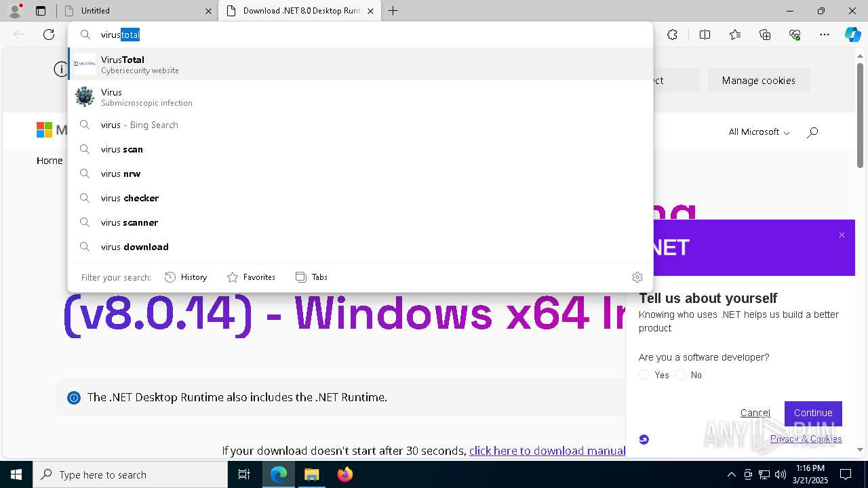
Task: Open the volume control tray icon
Action: 781,474
